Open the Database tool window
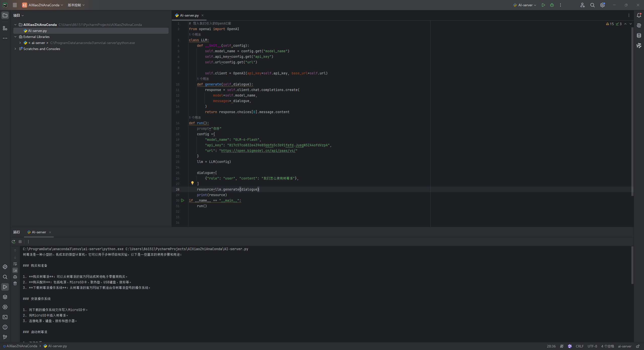644x350 pixels. (x=639, y=35)
